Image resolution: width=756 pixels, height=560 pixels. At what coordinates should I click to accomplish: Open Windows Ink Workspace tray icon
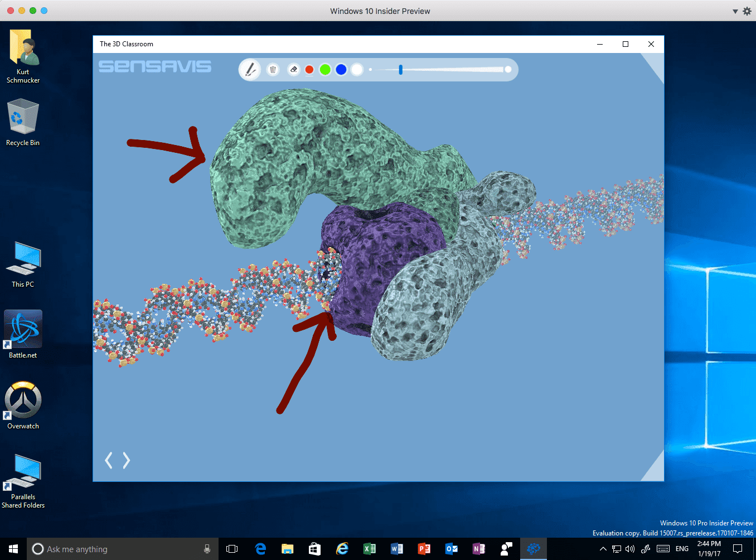(646, 549)
